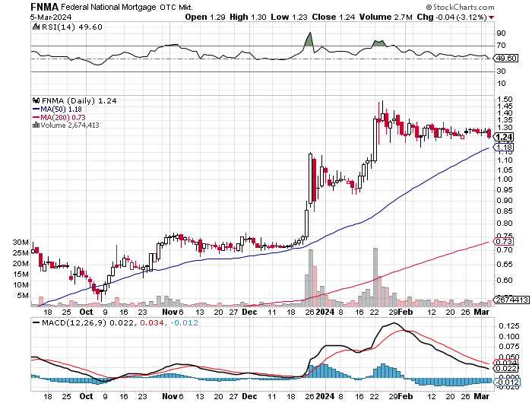
Task: Click the 49.60 RSI value tag on the axis
Action: pyautogui.click(x=506, y=59)
